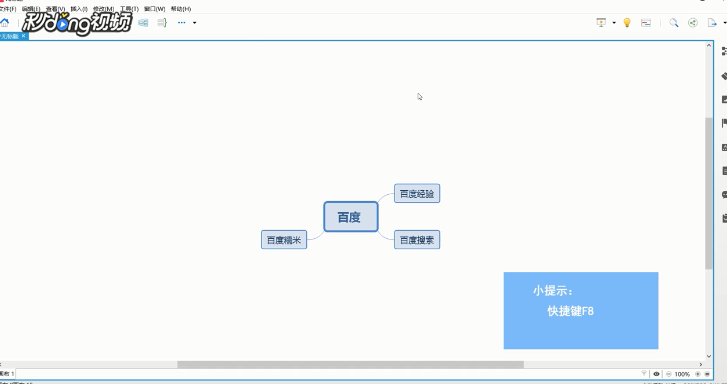Click the Home icon in toolbar

tap(5, 23)
